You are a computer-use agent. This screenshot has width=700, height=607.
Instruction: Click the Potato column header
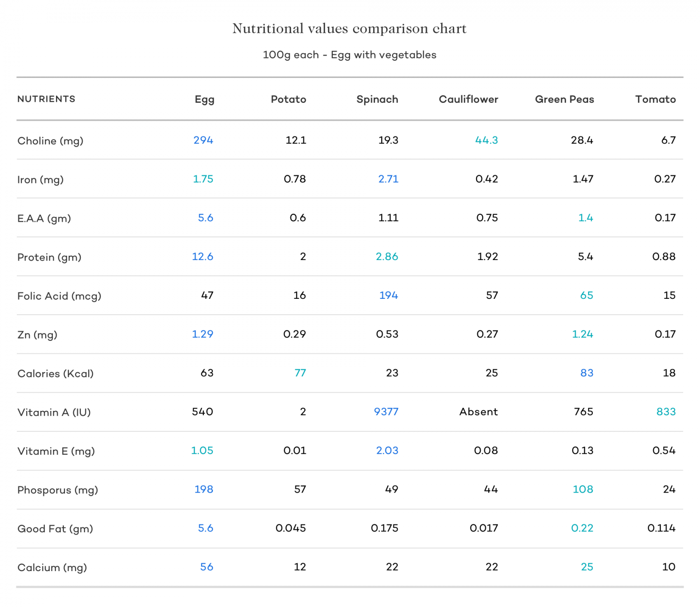pos(288,99)
